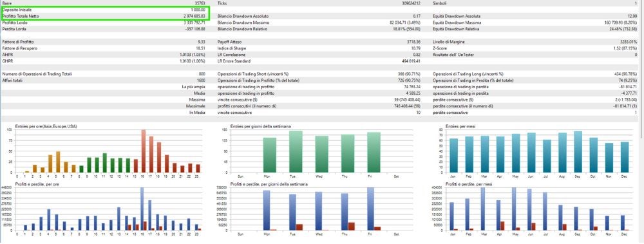Select the Perdita Lorda row label

point(12,29)
